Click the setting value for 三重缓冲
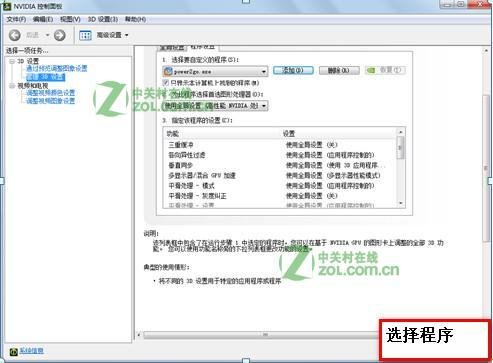 [x=312, y=145]
